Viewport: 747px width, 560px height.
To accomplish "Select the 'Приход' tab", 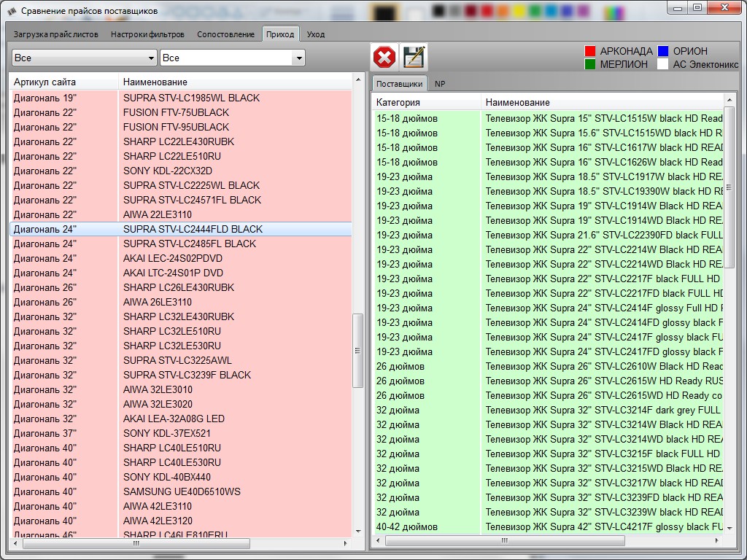I will pyautogui.click(x=280, y=34).
